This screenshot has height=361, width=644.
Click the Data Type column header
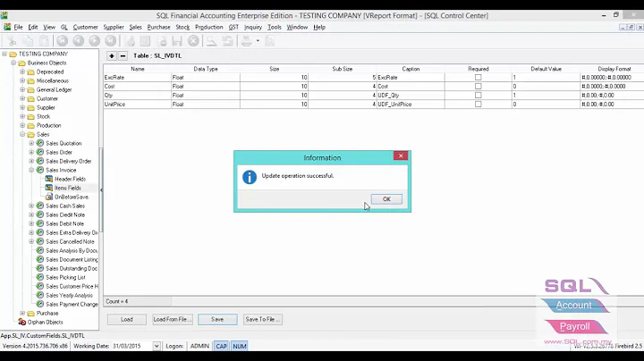pyautogui.click(x=206, y=69)
